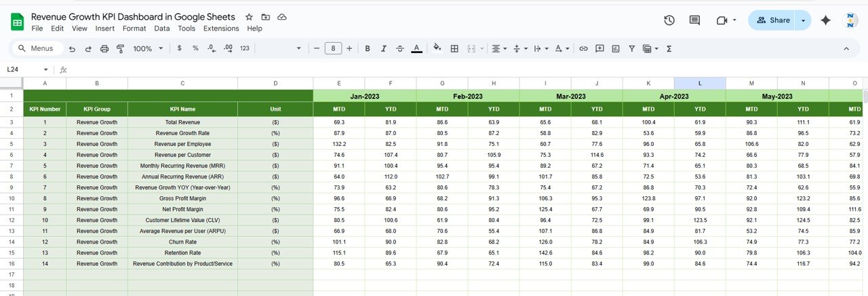
Task: Insert a chart
Action: tap(616, 49)
